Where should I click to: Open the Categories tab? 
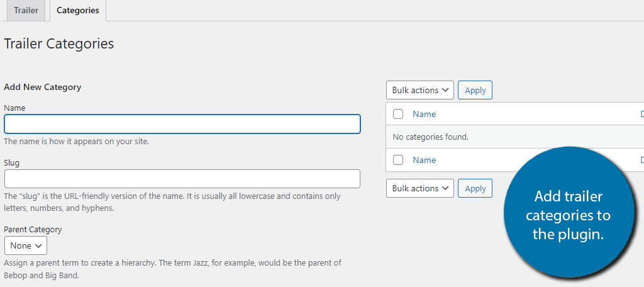[x=77, y=10]
